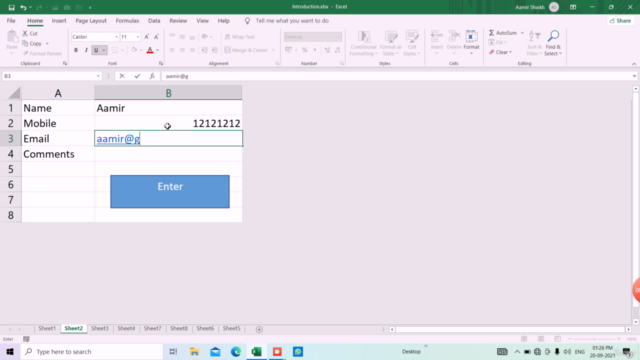Click cell containing Aamir
Image resolution: width=640 pixels, height=360 pixels.
coord(168,108)
